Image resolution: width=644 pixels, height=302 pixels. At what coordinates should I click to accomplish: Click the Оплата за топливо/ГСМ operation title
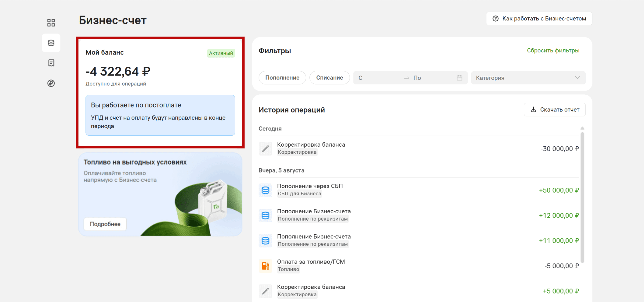point(311,262)
